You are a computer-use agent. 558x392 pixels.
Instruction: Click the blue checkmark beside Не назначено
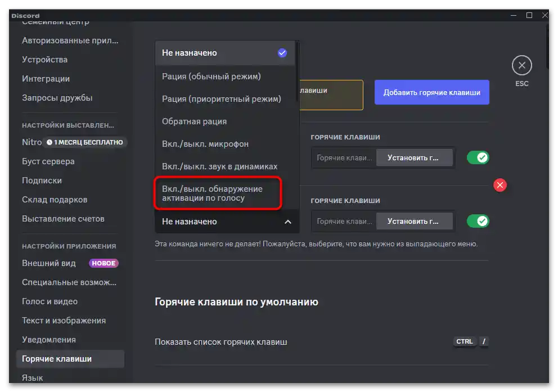pyautogui.click(x=281, y=52)
